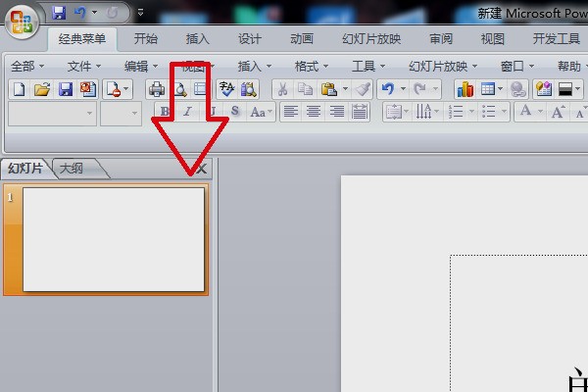Switch to the 经典菜单 ribbon tab
This screenshot has width=588, height=392.
coord(82,38)
